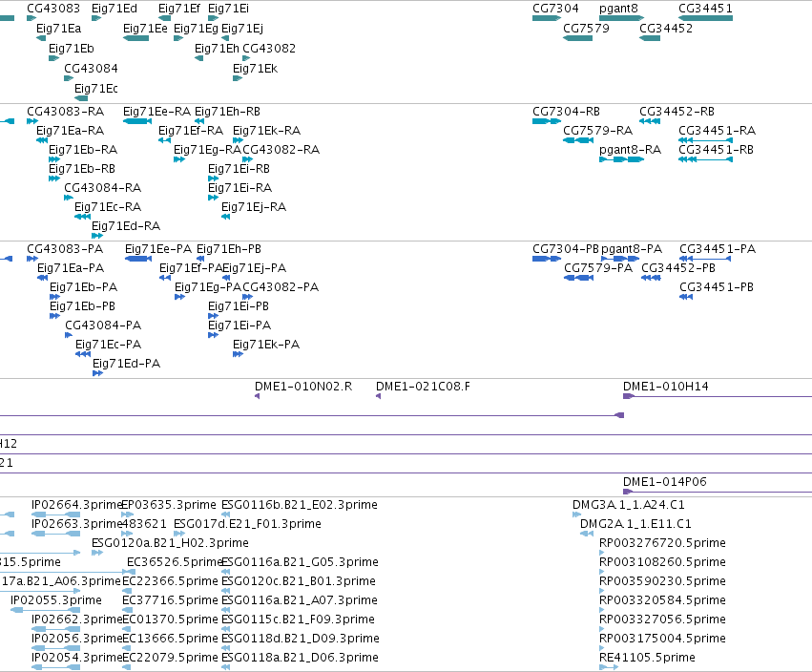Select DMG2A.1_1.E11.C1 label
This screenshot has width=812, height=672.
point(635,524)
